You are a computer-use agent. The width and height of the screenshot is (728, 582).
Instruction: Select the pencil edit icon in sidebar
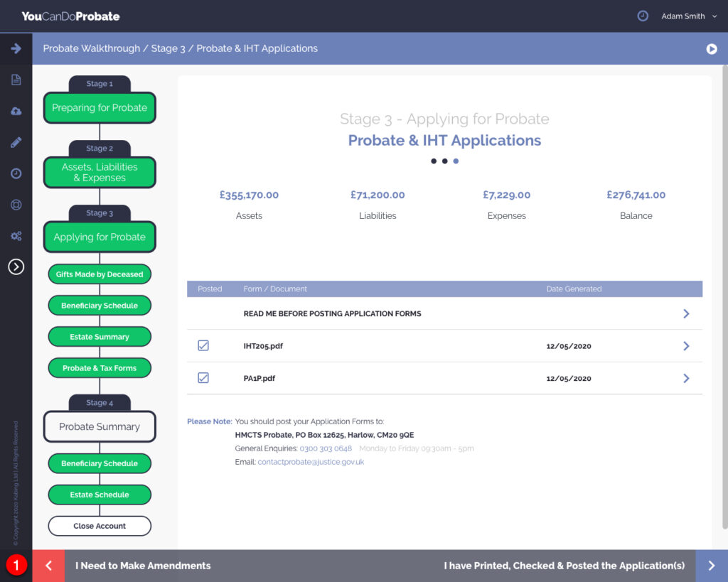point(16,142)
